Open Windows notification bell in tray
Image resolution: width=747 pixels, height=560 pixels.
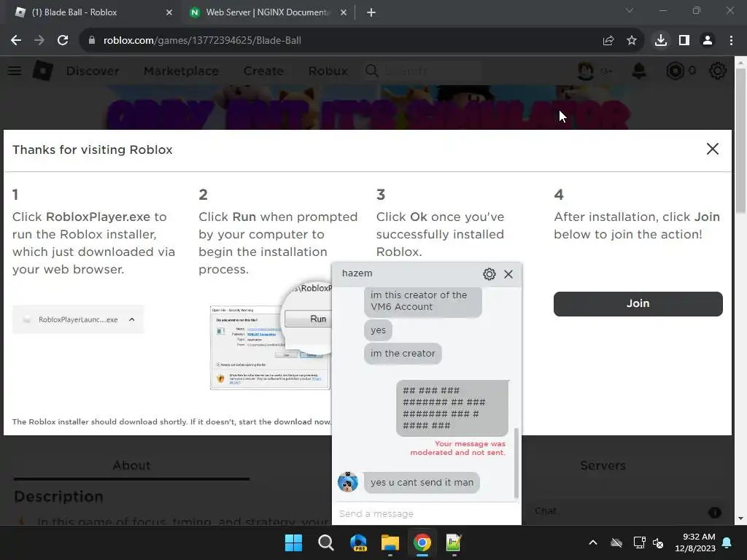(x=727, y=542)
